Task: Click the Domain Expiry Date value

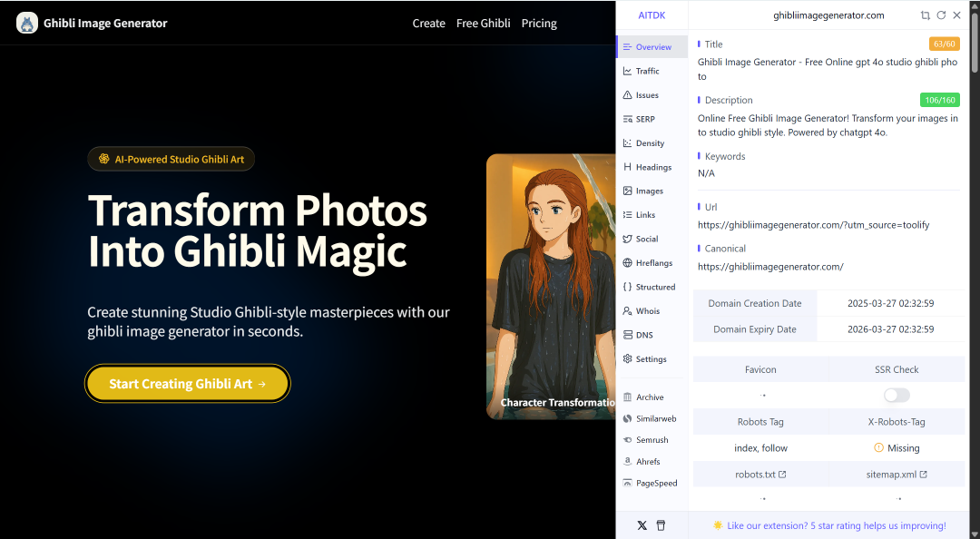Action: [890, 329]
